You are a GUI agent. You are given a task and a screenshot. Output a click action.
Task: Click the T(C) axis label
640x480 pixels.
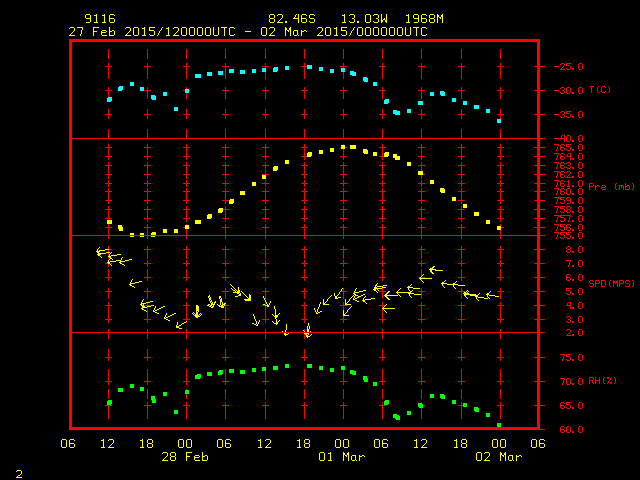tap(600, 89)
